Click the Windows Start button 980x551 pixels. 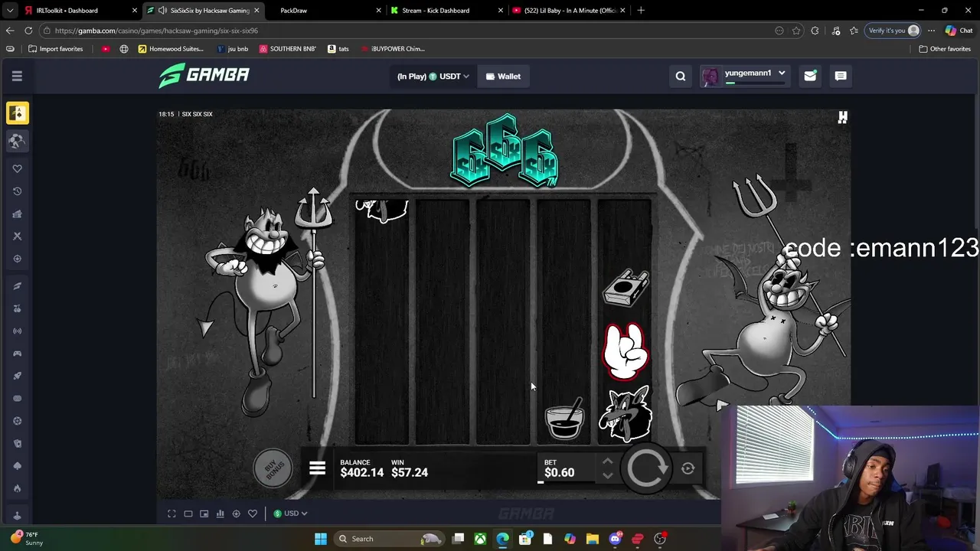[x=321, y=539]
